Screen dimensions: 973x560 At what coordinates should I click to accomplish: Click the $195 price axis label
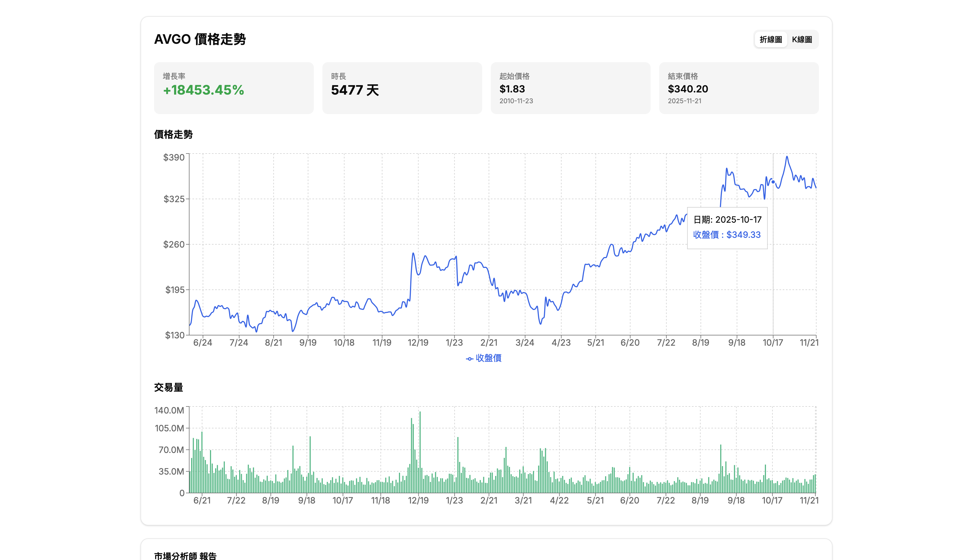(x=175, y=290)
